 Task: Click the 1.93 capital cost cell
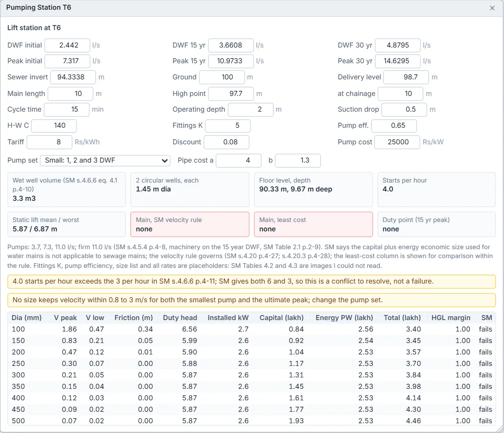click(296, 421)
